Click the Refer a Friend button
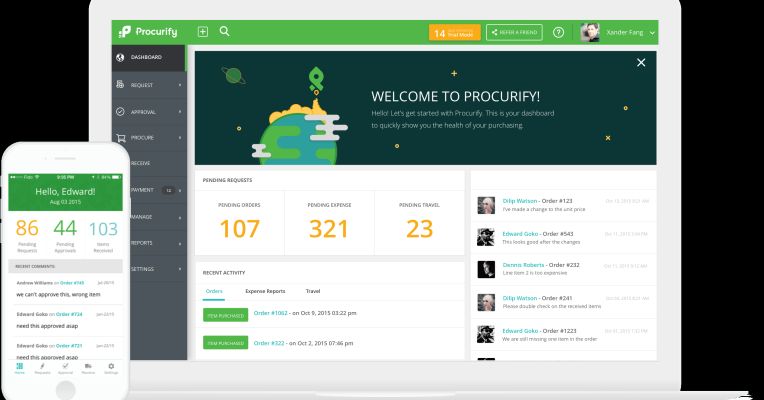The image size is (764, 400). [x=514, y=33]
